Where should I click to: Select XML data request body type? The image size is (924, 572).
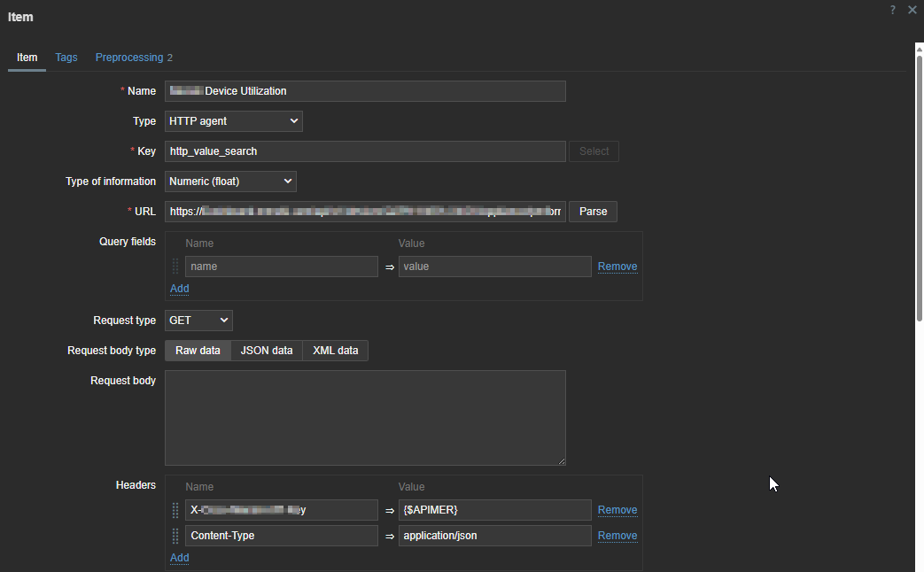click(335, 351)
